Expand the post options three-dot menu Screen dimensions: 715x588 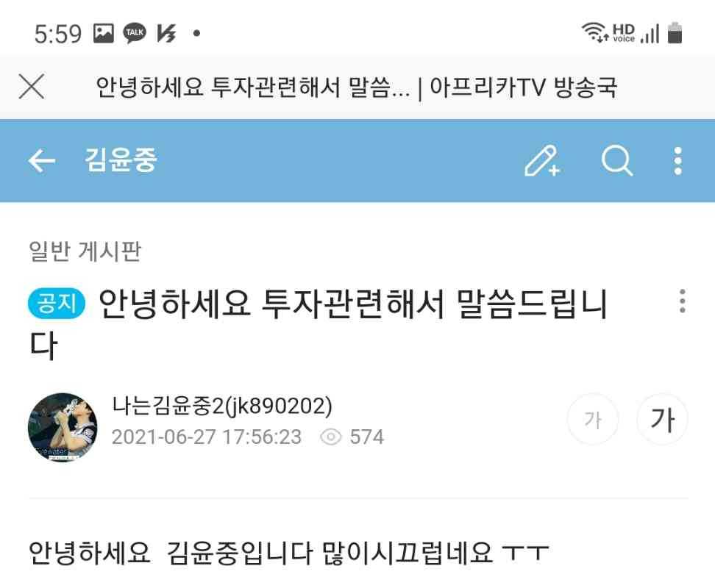(682, 301)
